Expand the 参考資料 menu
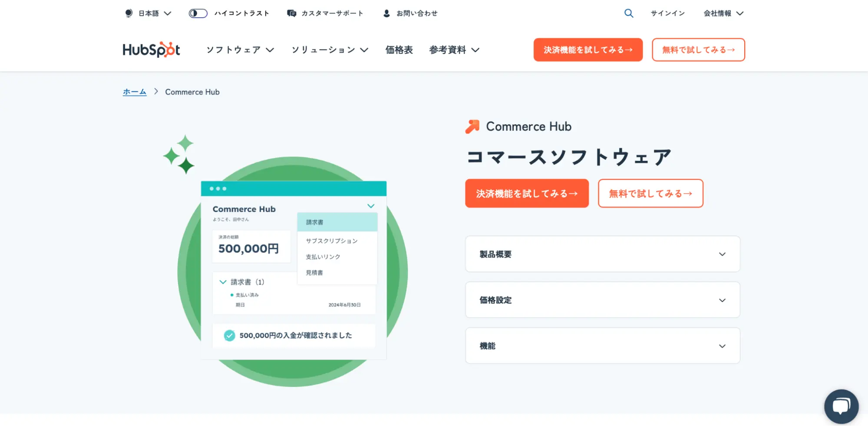Screen dimensions: 868x426 pyautogui.click(x=454, y=50)
